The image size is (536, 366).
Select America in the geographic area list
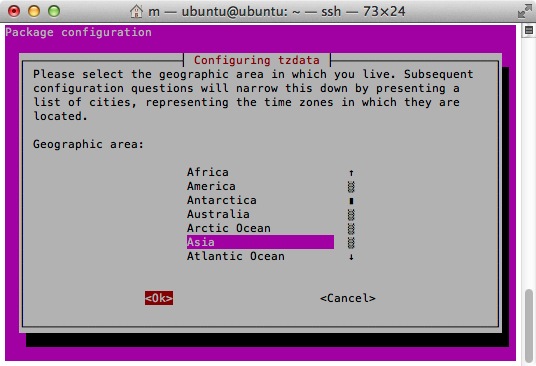tap(211, 186)
